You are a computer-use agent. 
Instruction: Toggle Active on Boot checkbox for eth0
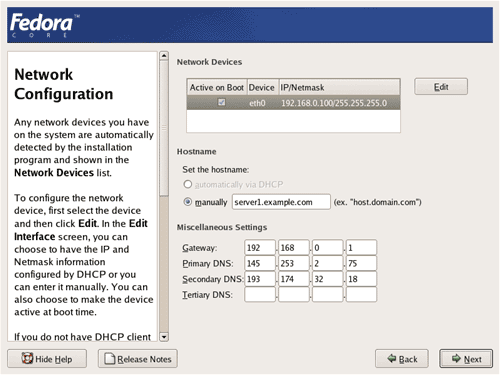pyautogui.click(x=221, y=102)
